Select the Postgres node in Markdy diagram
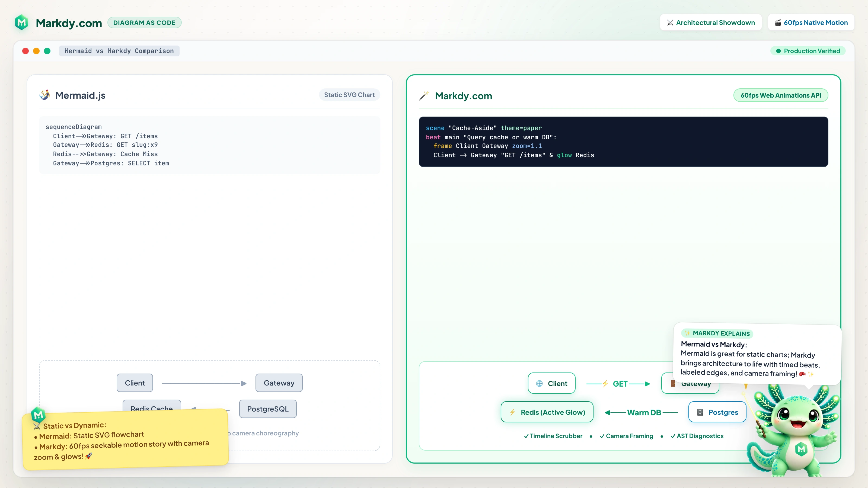Image resolution: width=868 pixels, height=488 pixels. [717, 412]
